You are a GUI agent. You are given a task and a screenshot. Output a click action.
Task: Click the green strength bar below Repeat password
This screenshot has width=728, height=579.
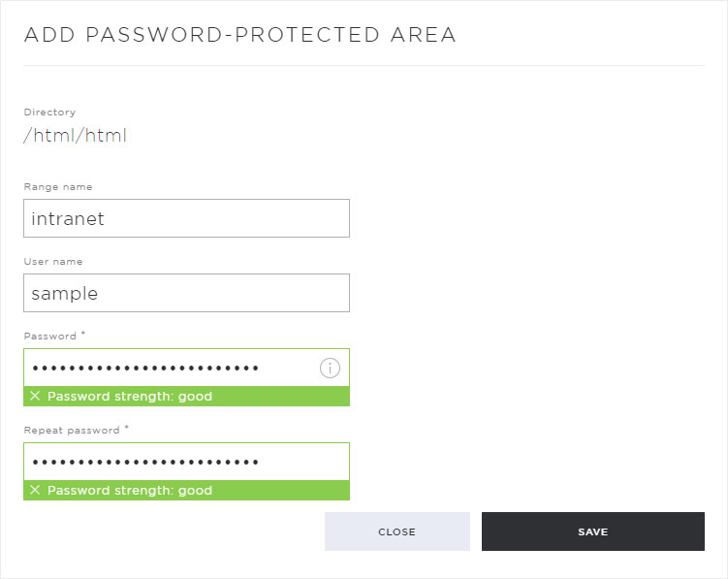point(187,490)
